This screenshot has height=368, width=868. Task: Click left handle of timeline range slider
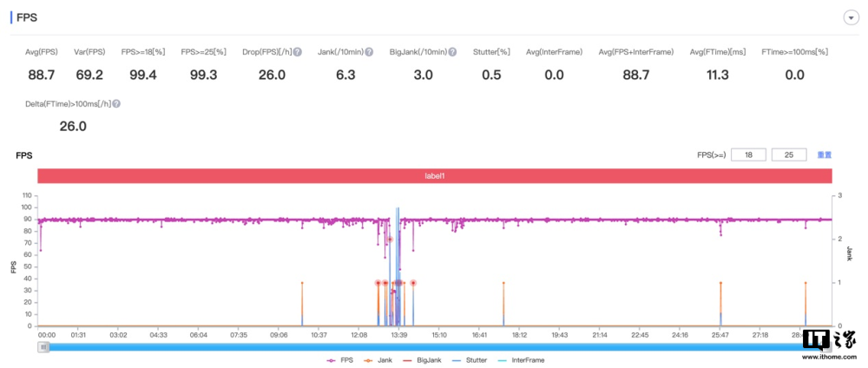(43, 347)
